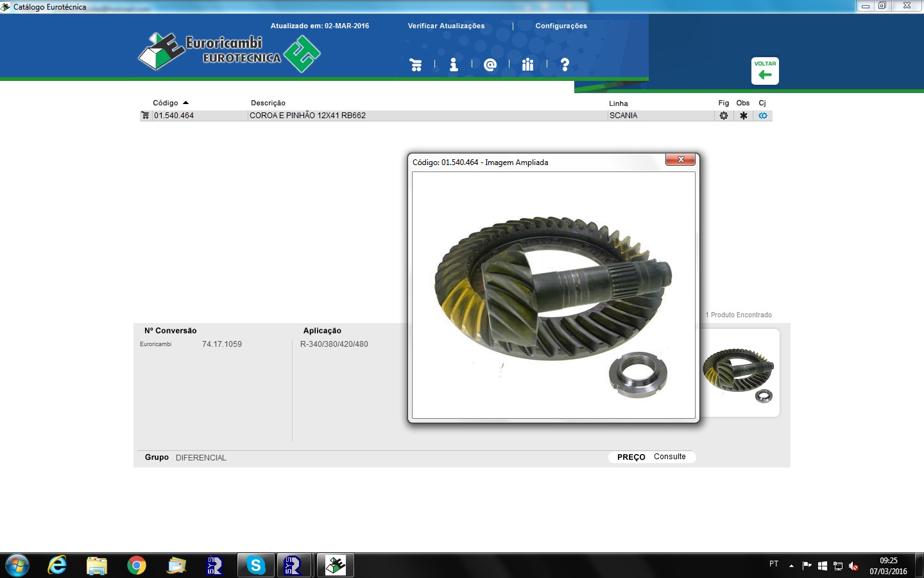Image resolution: width=924 pixels, height=578 pixels.
Task: Click the Descrição column header
Action: (x=268, y=103)
